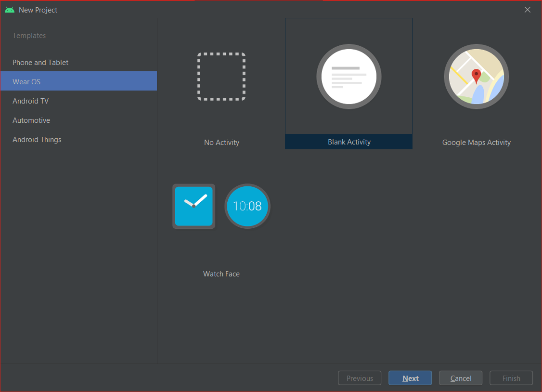The width and height of the screenshot is (542, 392).
Task: Click the Finish button
Action: tap(511, 378)
